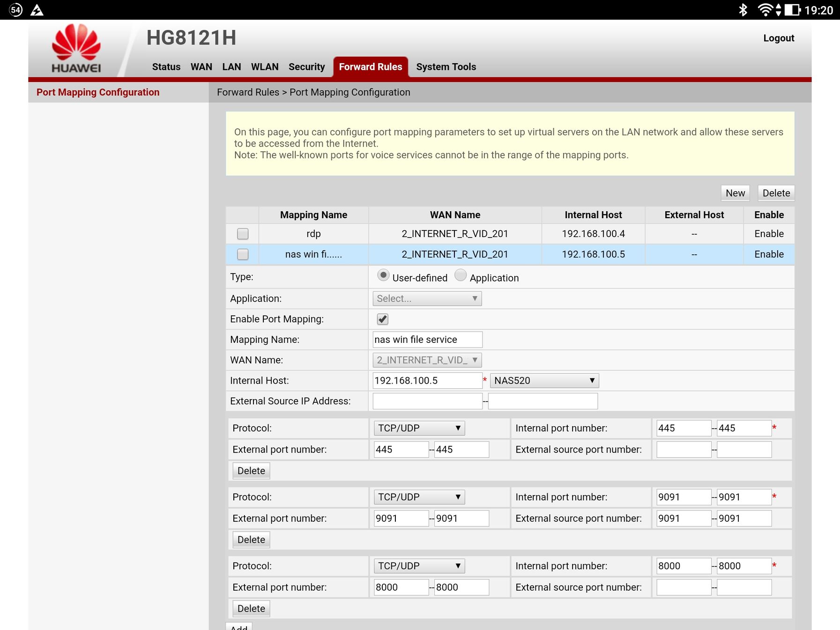This screenshot has width=840, height=630.
Task: Open the WAN menu
Action: coord(201,67)
